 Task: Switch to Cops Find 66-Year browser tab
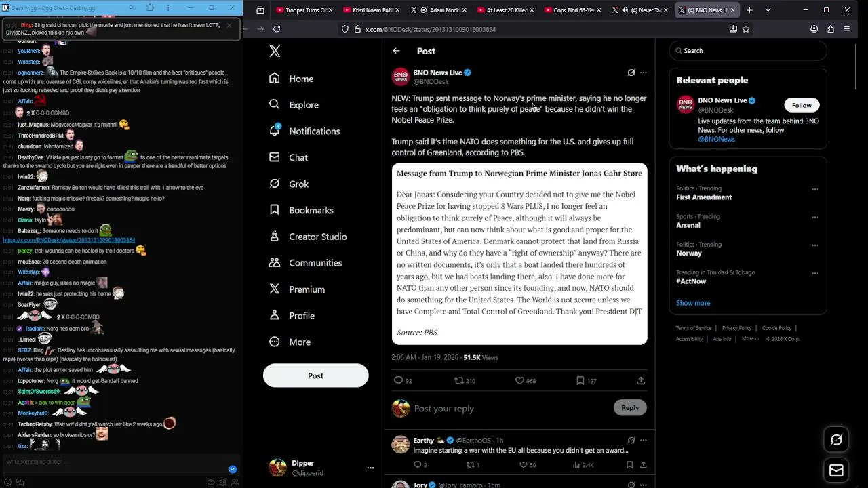[x=572, y=10]
